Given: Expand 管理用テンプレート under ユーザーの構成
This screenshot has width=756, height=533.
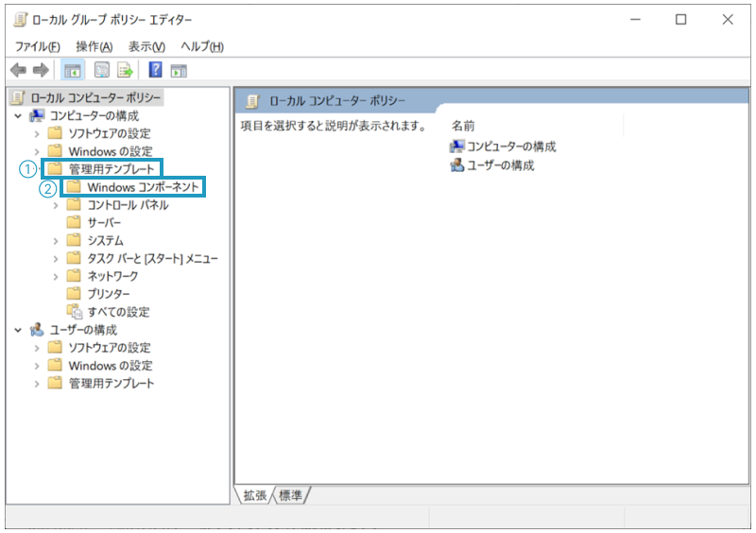Looking at the screenshot, I should click(x=37, y=384).
